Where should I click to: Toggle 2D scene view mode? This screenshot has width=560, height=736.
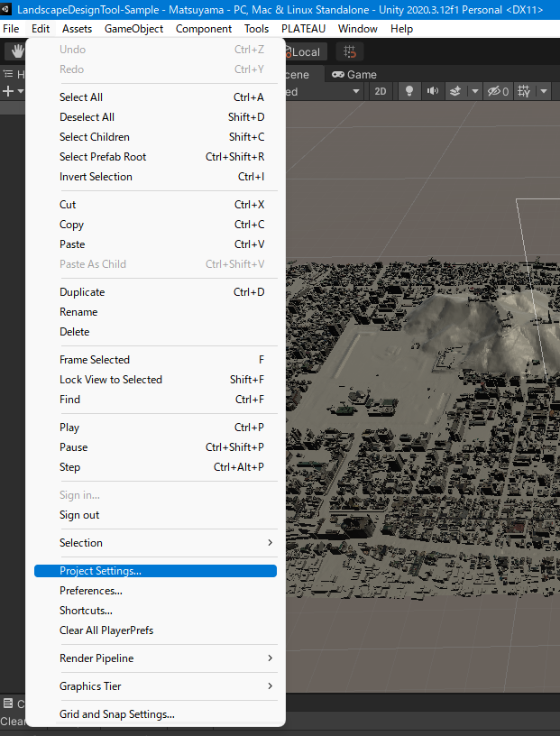(381, 91)
